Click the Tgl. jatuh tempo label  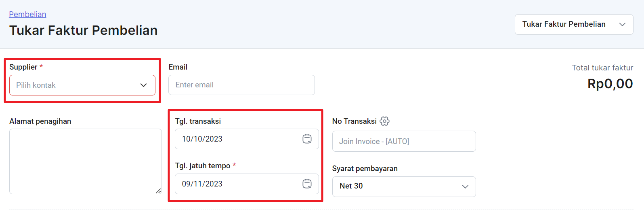click(x=203, y=165)
